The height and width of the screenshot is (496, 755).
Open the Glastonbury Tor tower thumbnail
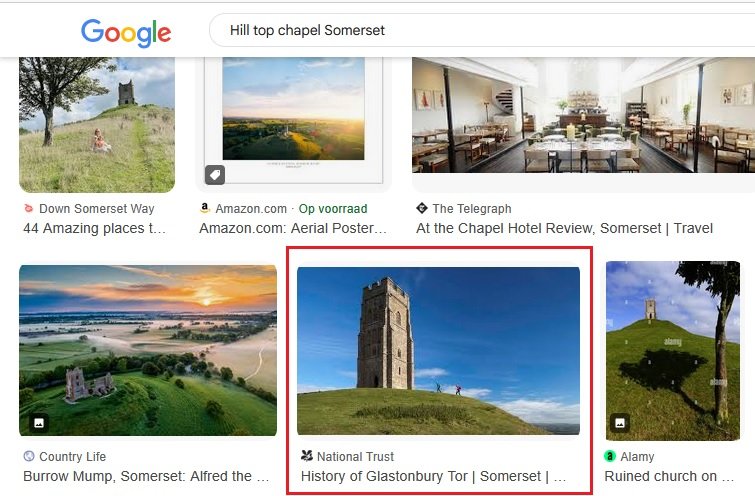tap(438, 350)
